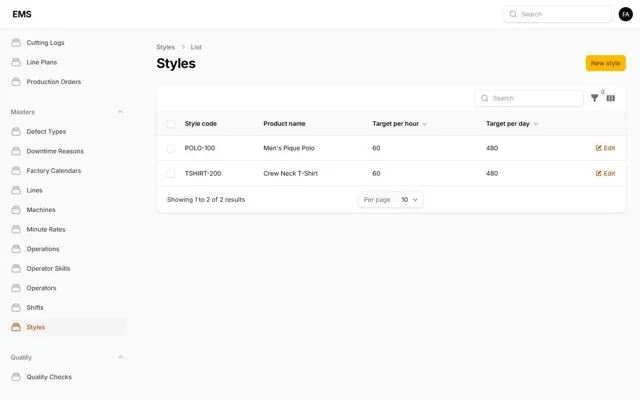Open the Per page 10 dropdown
This screenshot has height=400, width=640.
(x=410, y=200)
